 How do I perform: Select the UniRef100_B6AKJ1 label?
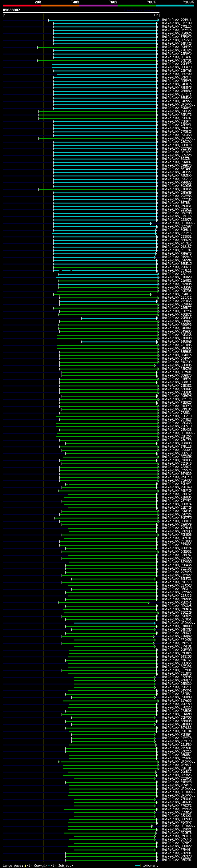click(177, 382)
